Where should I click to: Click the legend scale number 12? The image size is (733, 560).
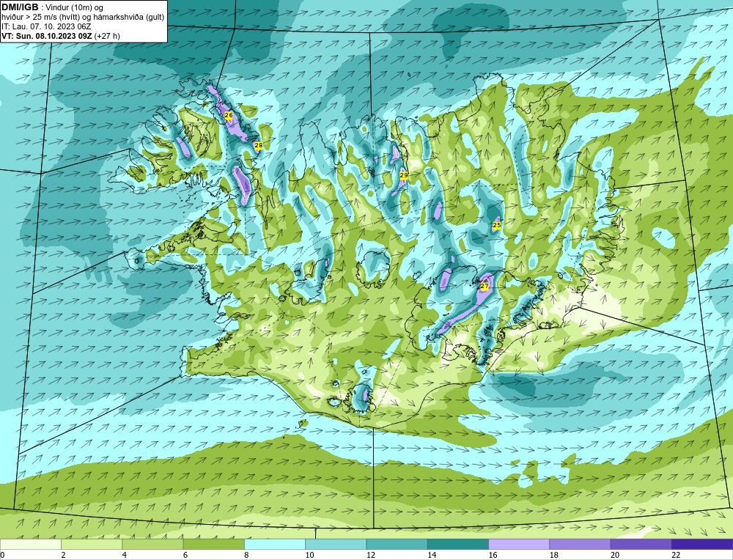[x=371, y=555]
